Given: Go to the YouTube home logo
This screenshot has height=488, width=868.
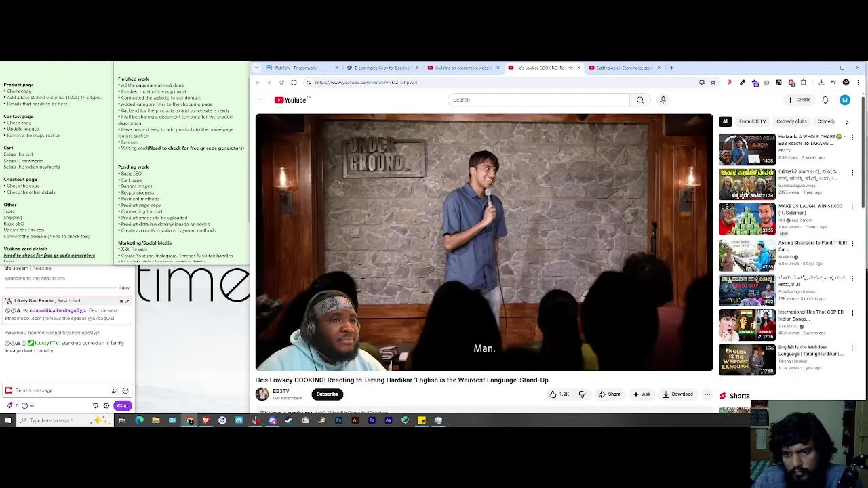Looking at the screenshot, I should pos(290,100).
